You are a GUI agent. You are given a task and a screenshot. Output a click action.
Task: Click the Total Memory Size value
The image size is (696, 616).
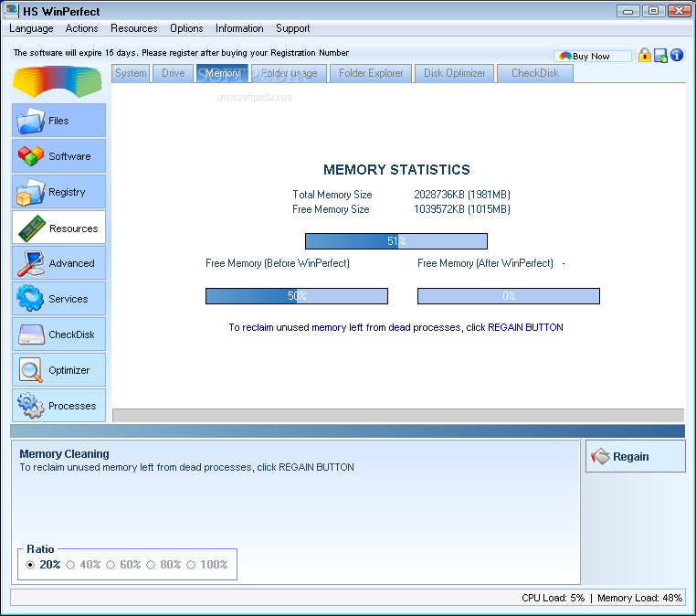click(x=462, y=195)
